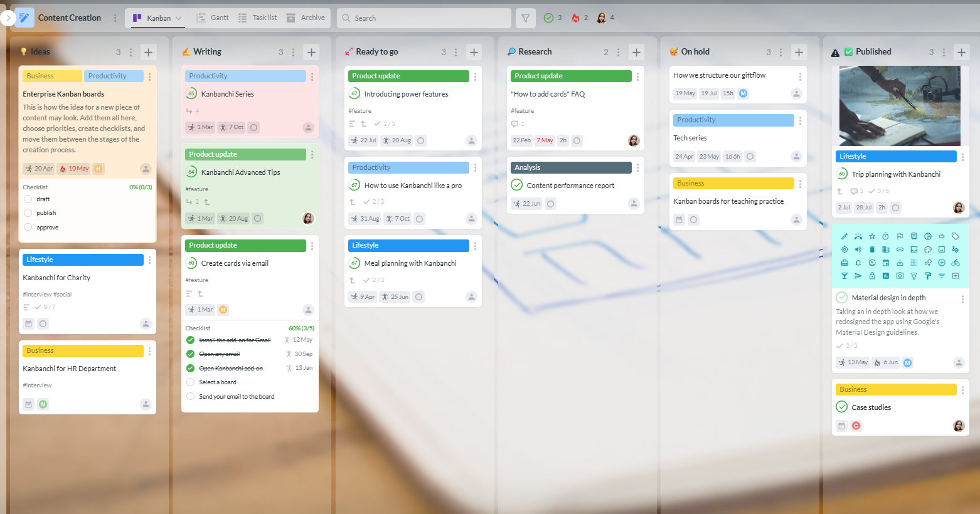Open Kanbanchi for Charity card menu

(149, 260)
